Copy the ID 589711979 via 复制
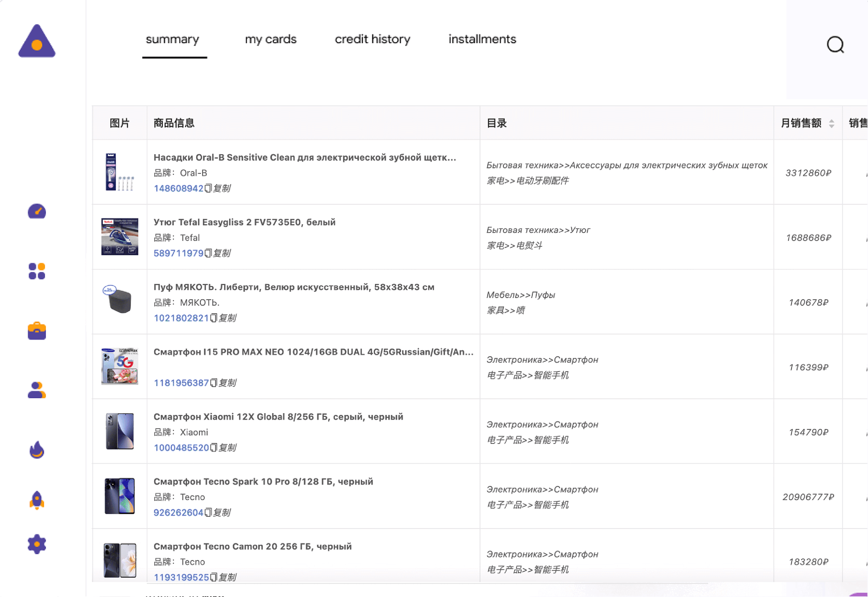868x597 pixels. click(x=218, y=253)
